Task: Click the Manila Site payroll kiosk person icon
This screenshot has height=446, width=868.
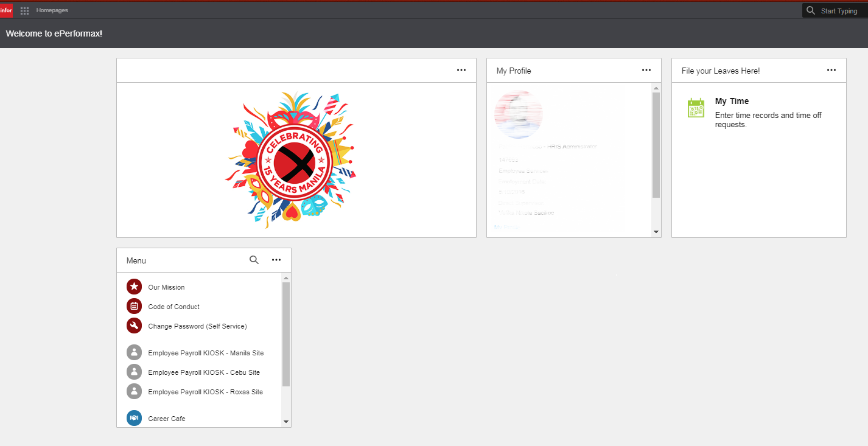Action: pyautogui.click(x=134, y=352)
